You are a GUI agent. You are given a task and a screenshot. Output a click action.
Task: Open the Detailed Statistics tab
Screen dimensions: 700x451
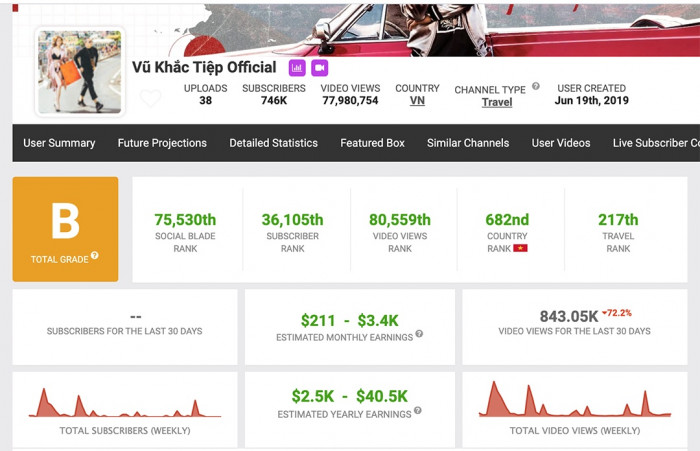click(x=273, y=143)
